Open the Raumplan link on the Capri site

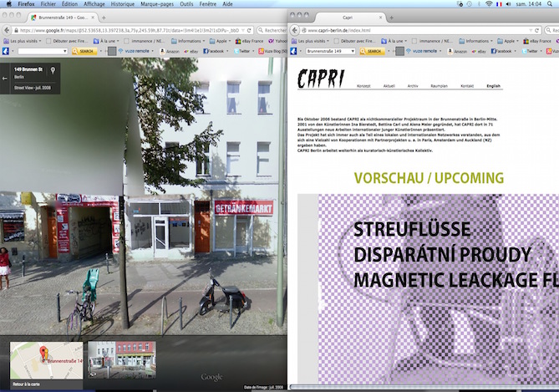tap(439, 86)
